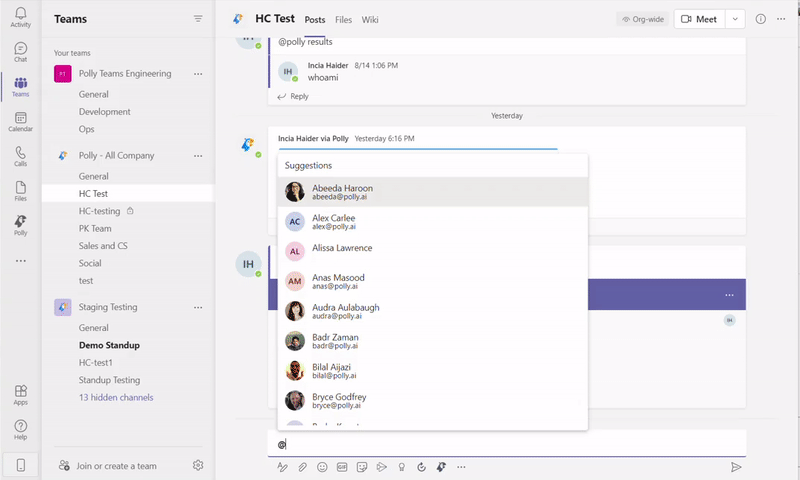Open the Calendar app from sidebar
This screenshot has height=480, width=800.
pyautogui.click(x=21, y=122)
